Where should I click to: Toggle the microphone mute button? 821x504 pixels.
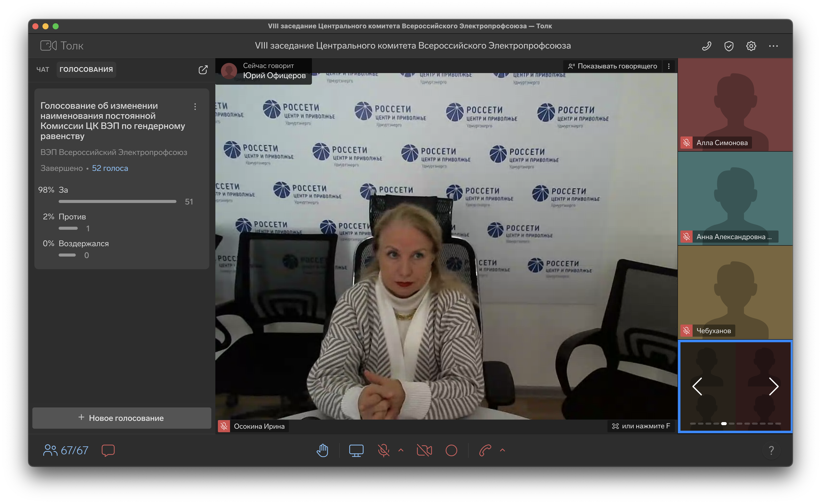point(384,450)
